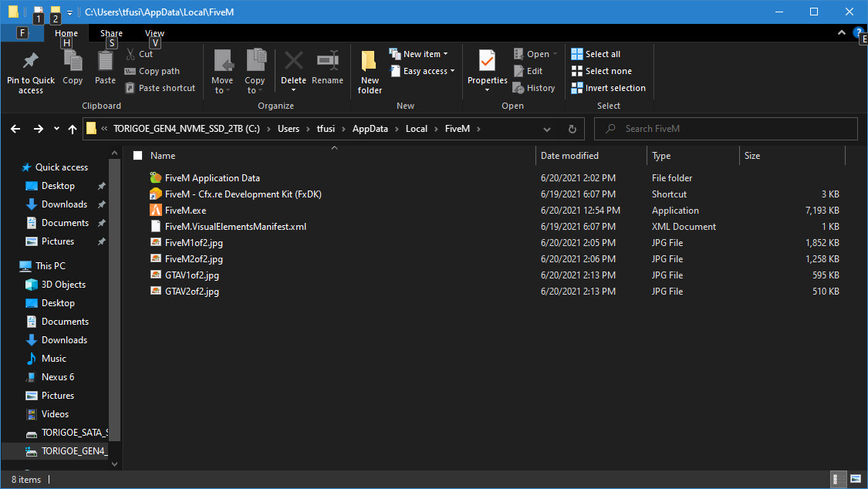Image resolution: width=868 pixels, height=489 pixels.
Task: Open the recent locations dropdown arrow
Action: tap(56, 129)
